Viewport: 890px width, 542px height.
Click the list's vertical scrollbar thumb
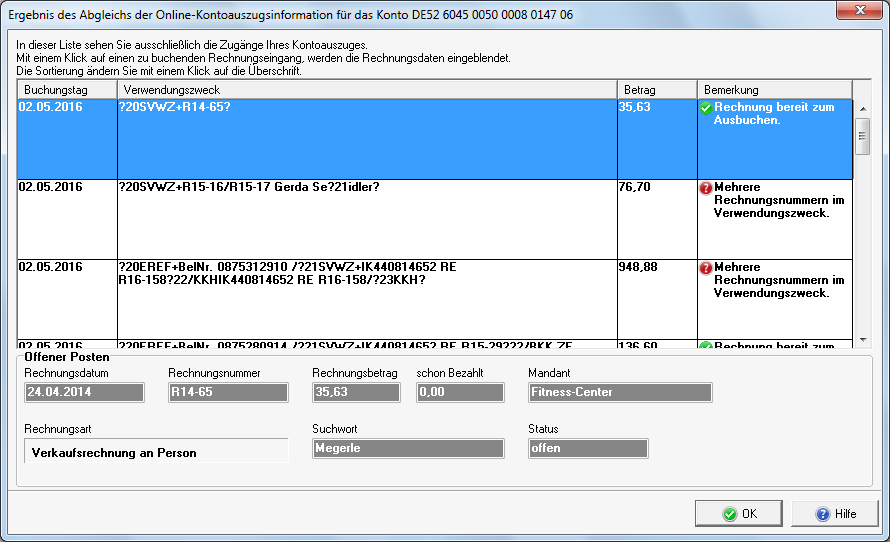pyautogui.click(x=861, y=136)
